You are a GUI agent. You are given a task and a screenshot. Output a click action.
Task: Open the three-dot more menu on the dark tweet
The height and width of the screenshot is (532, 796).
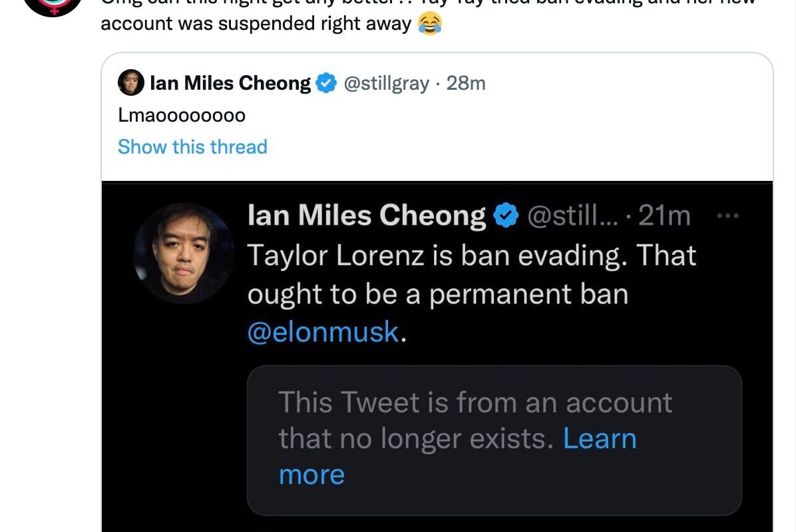(x=727, y=216)
